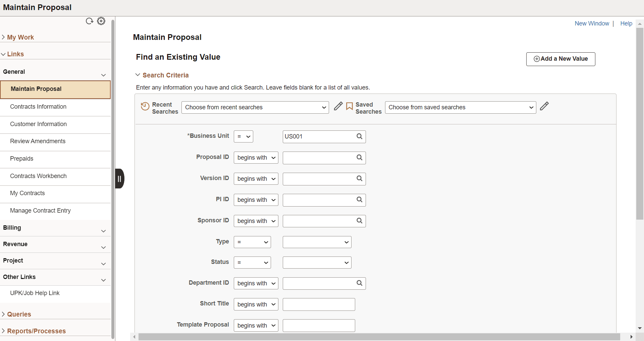Click the Add a New Value button
This screenshot has height=341, width=644.
tap(560, 59)
